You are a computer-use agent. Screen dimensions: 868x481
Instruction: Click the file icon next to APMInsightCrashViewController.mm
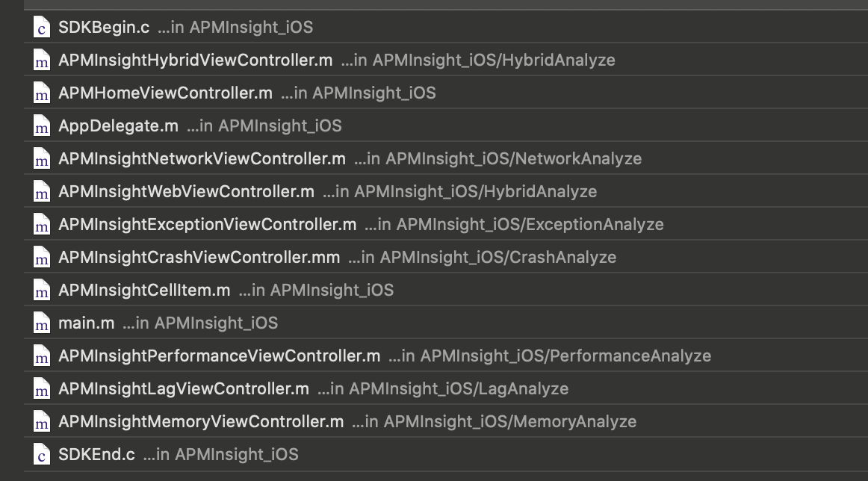42,257
